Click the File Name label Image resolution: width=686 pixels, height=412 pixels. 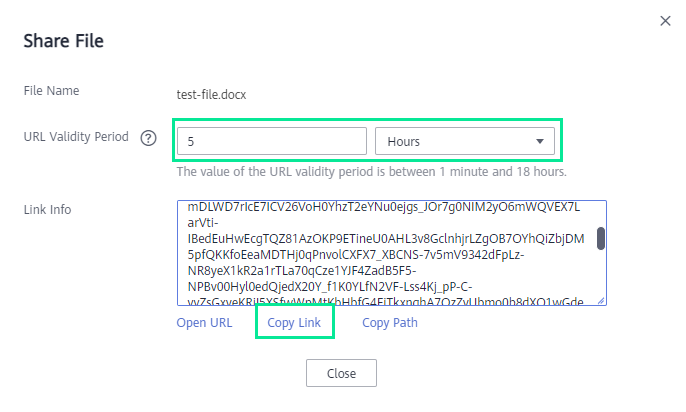[51, 91]
